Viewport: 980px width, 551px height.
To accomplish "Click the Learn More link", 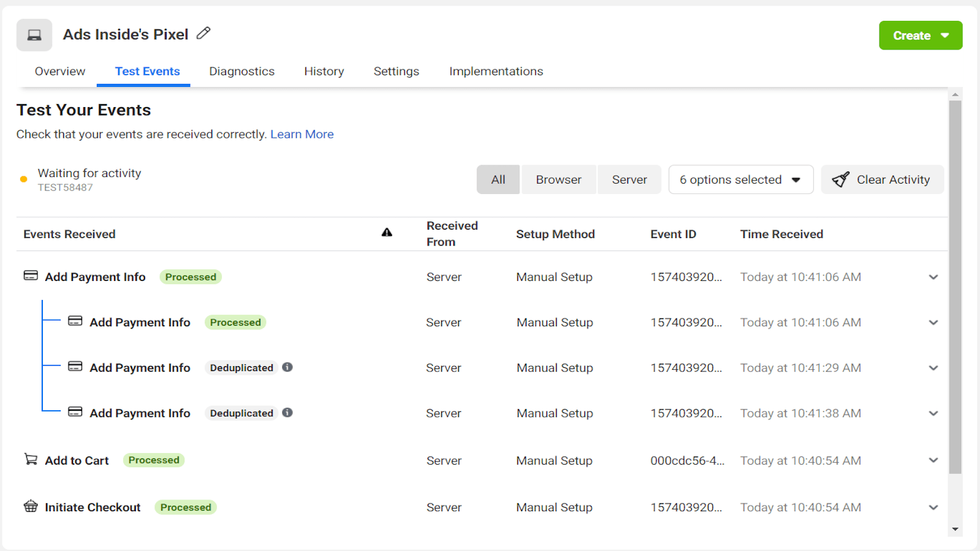I will 302,133.
